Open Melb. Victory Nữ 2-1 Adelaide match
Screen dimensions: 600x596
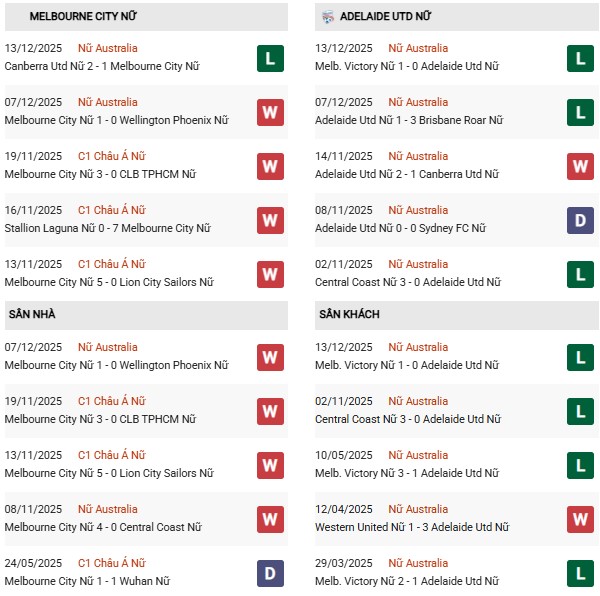tap(406, 581)
